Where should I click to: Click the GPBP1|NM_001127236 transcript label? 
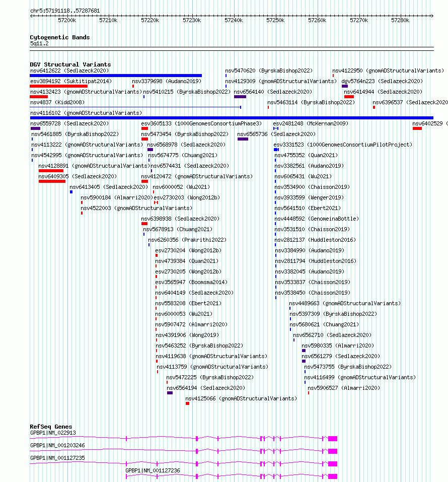(x=153, y=471)
